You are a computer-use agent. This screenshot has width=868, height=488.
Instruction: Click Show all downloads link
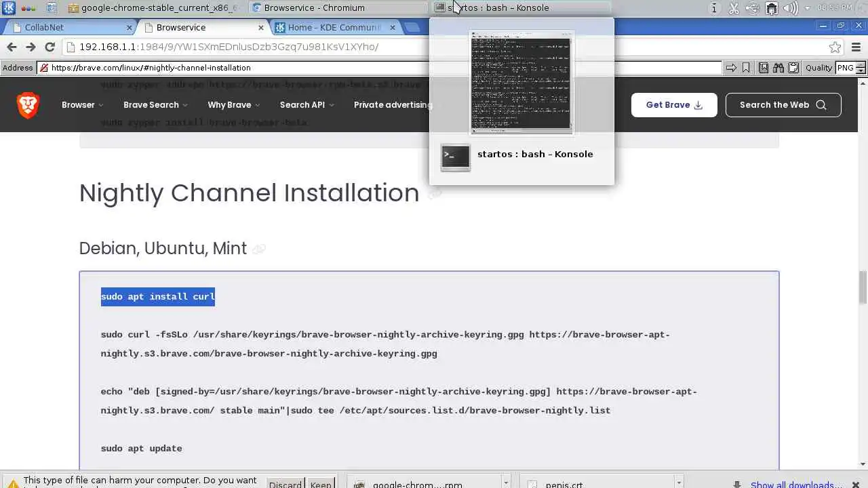pyautogui.click(x=795, y=484)
